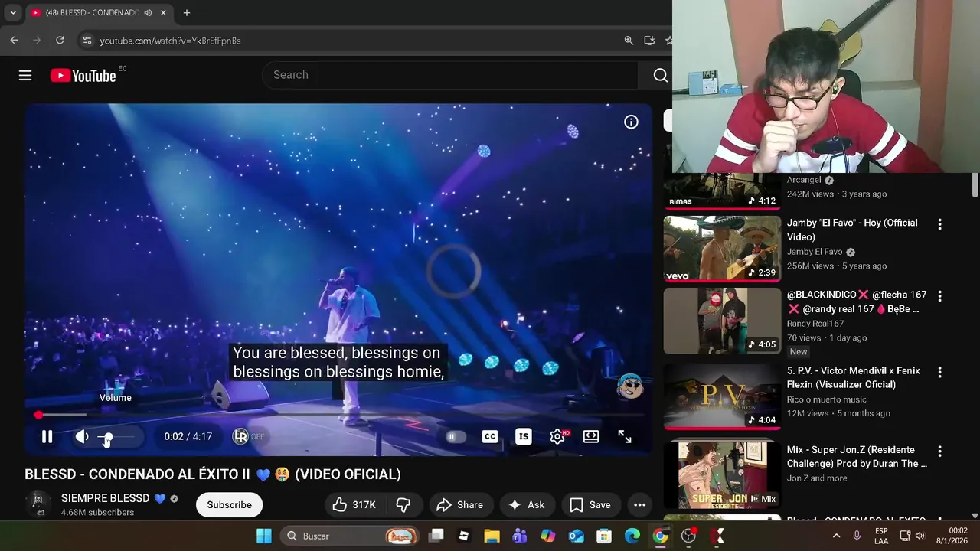980x551 pixels.
Task: Open the P.V. Victor Mendivil video title
Action: pos(854,377)
